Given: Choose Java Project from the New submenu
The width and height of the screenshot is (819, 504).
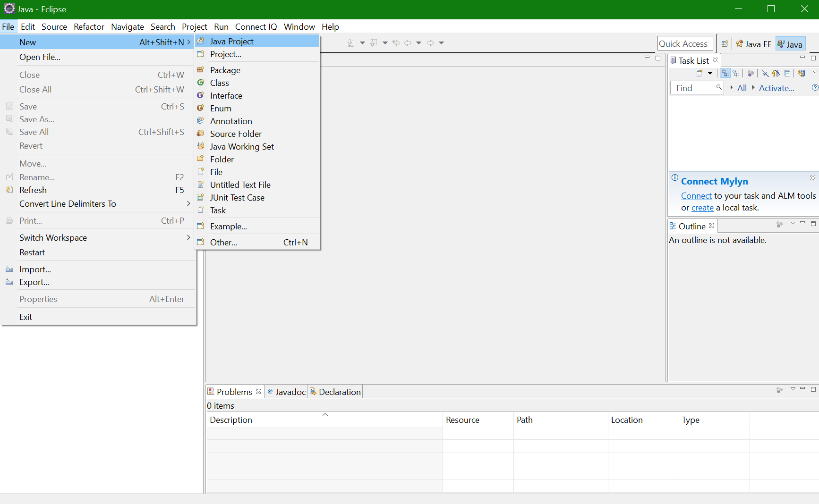Looking at the screenshot, I should 257,42.
